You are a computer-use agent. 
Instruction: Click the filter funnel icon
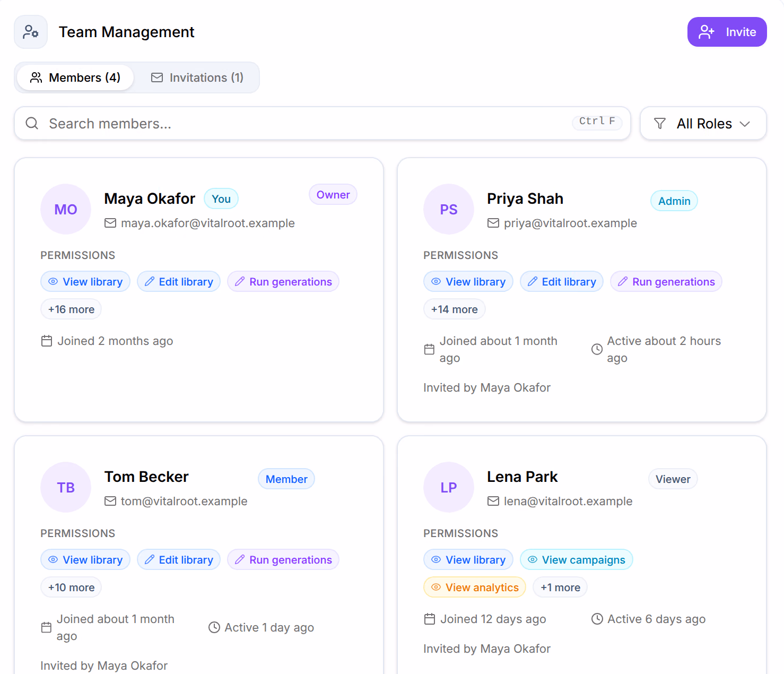click(x=660, y=124)
